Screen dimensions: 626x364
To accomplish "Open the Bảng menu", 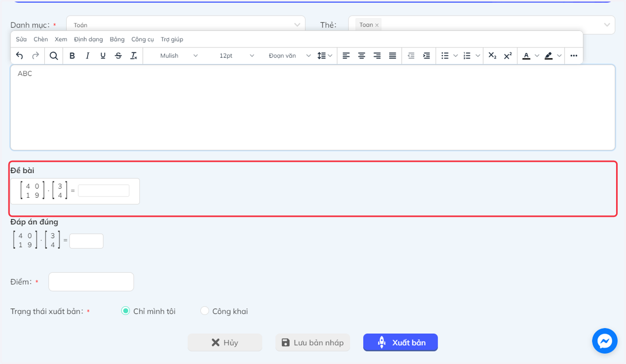I will (117, 40).
